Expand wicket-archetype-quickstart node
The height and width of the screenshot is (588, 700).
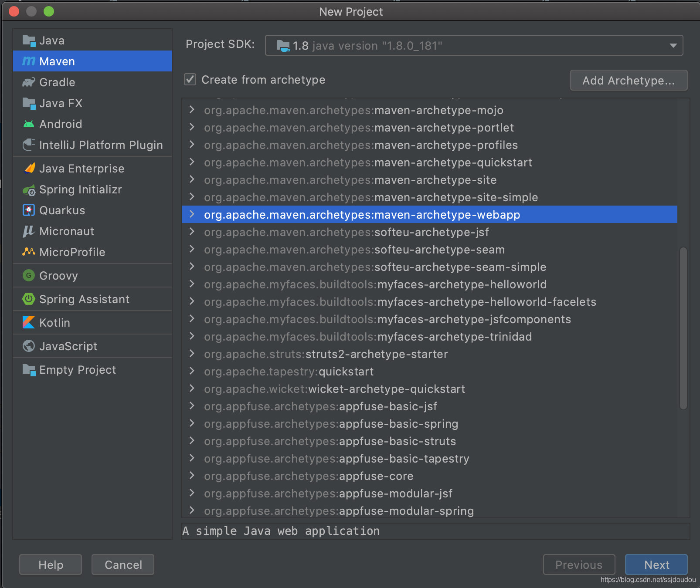(192, 389)
